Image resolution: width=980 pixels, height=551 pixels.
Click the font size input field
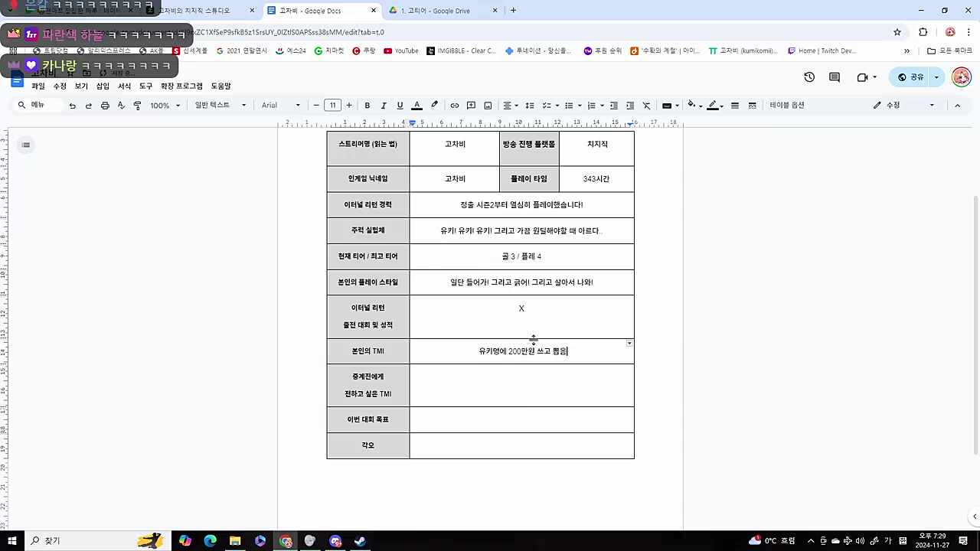[332, 106]
